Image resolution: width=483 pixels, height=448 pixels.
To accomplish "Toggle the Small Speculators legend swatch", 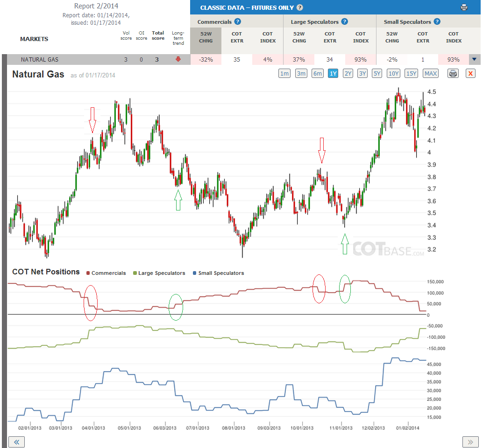I will (x=195, y=273).
